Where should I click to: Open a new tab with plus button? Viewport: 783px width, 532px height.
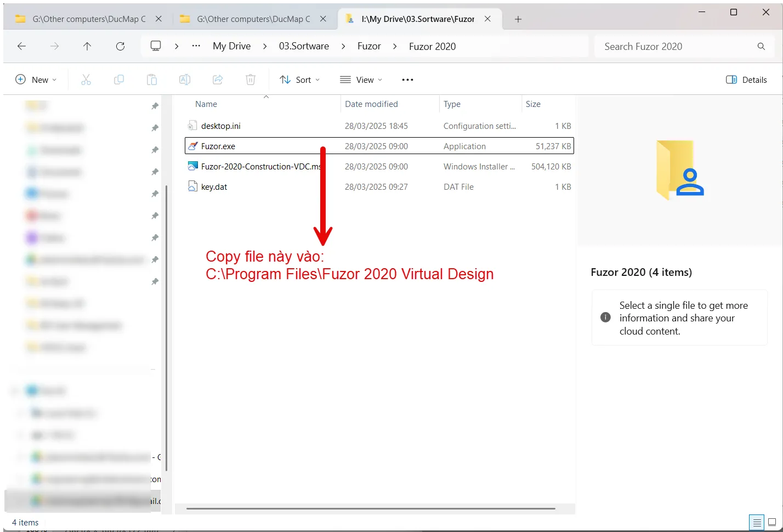click(518, 19)
